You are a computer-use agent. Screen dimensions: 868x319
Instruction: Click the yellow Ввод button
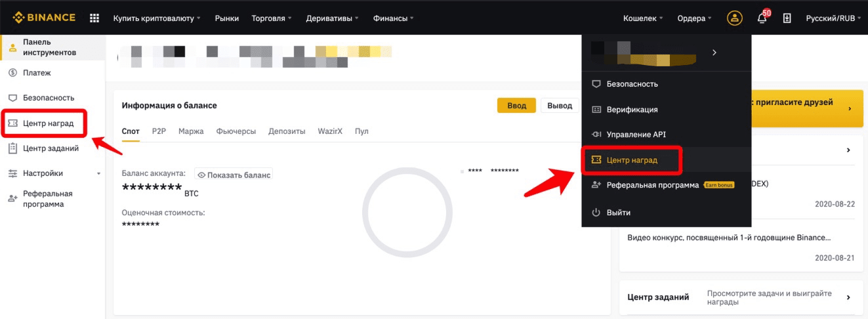click(516, 106)
